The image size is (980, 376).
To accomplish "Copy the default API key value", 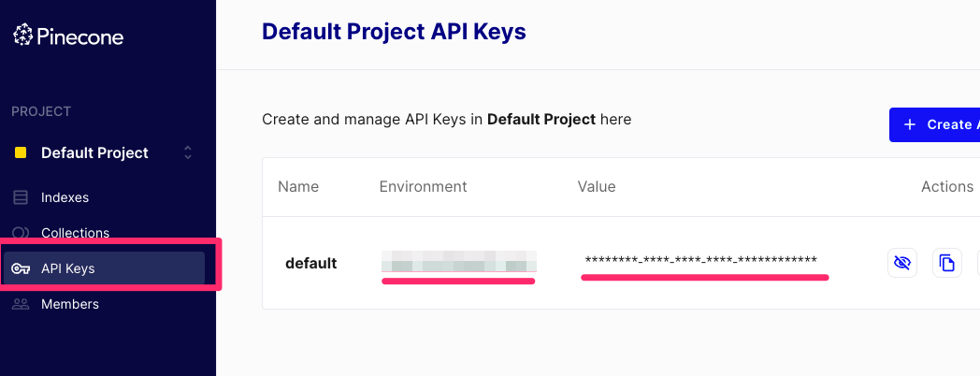I will pos(947,263).
